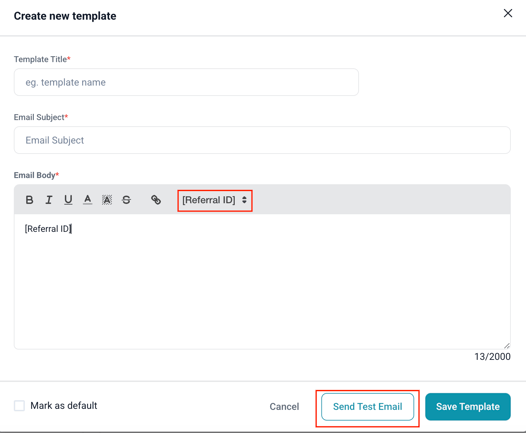This screenshot has height=433, width=526.
Task: Close the Create new template dialog
Action: click(508, 13)
